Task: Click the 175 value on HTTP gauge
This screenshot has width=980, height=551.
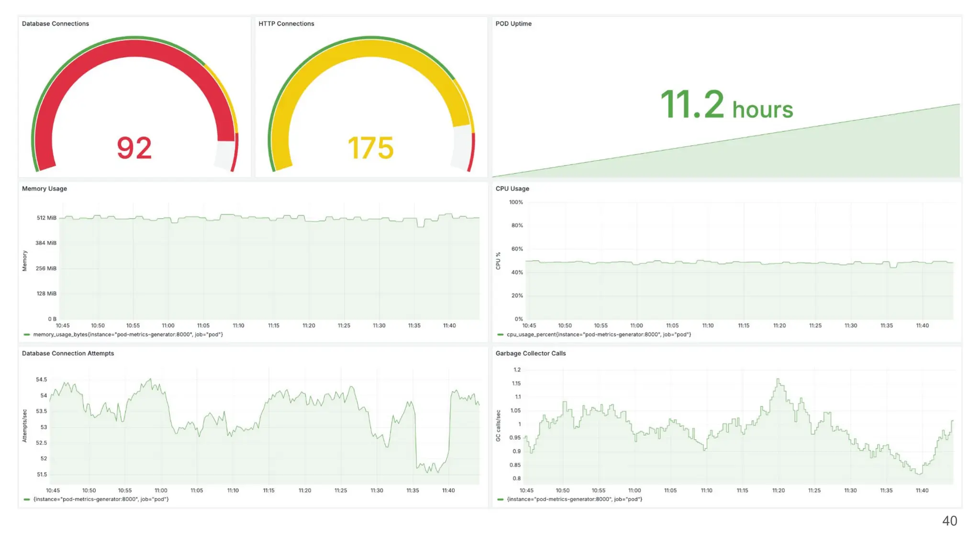Action: (x=370, y=148)
